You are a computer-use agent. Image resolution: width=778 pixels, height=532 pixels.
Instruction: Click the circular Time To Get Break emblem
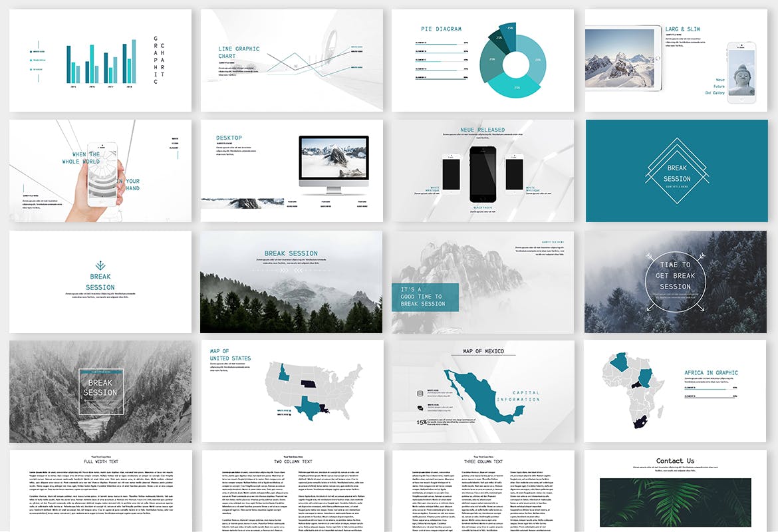pyautogui.click(x=676, y=283)
